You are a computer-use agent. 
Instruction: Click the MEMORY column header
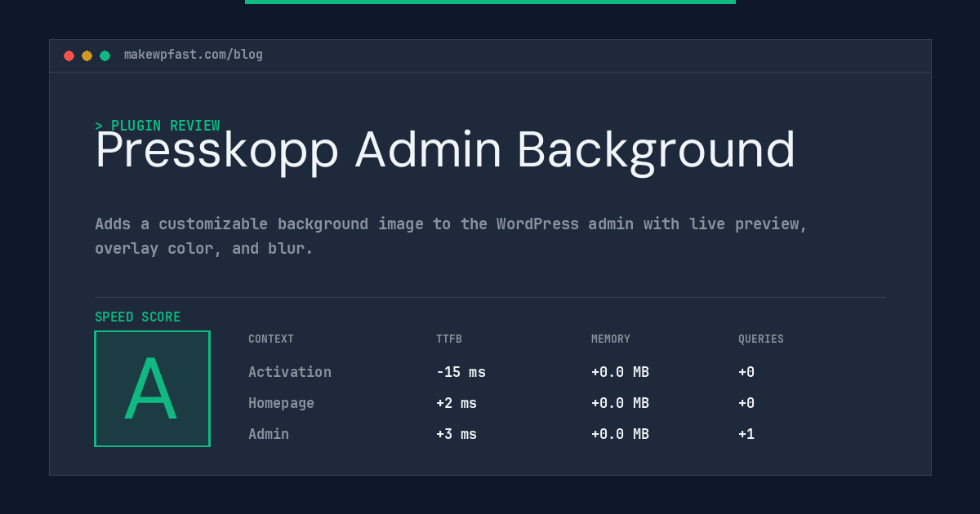tap(611, 339)
